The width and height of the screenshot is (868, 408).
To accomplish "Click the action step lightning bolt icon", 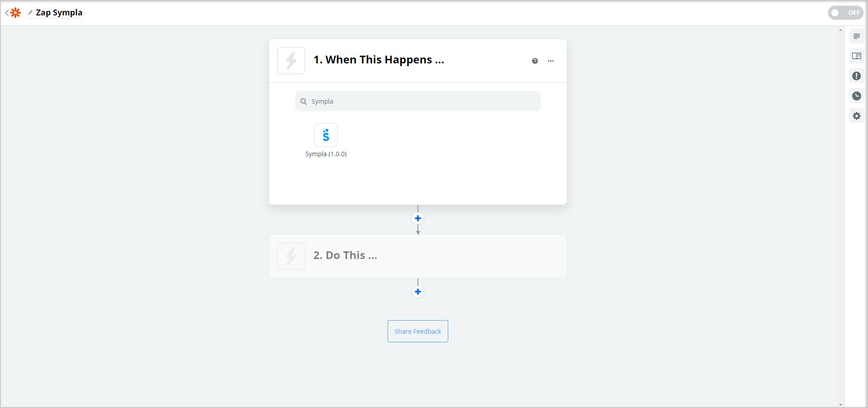I will [291, 256].
